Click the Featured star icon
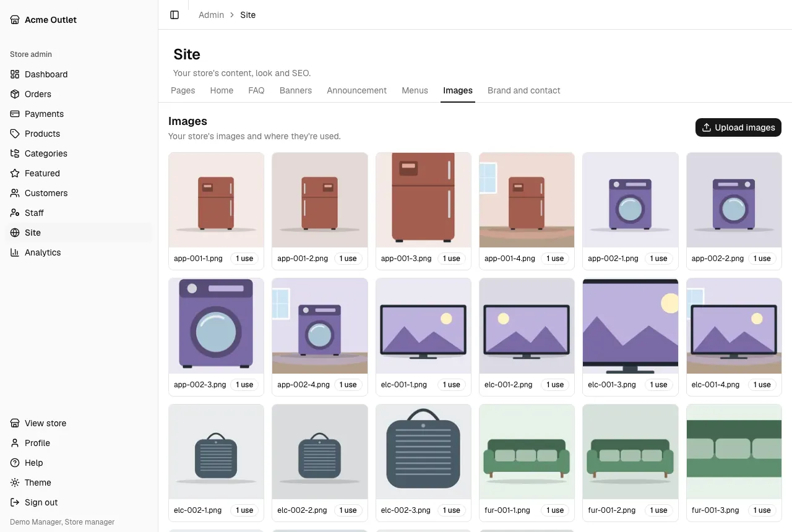792x532 pixels. (15, 173)
